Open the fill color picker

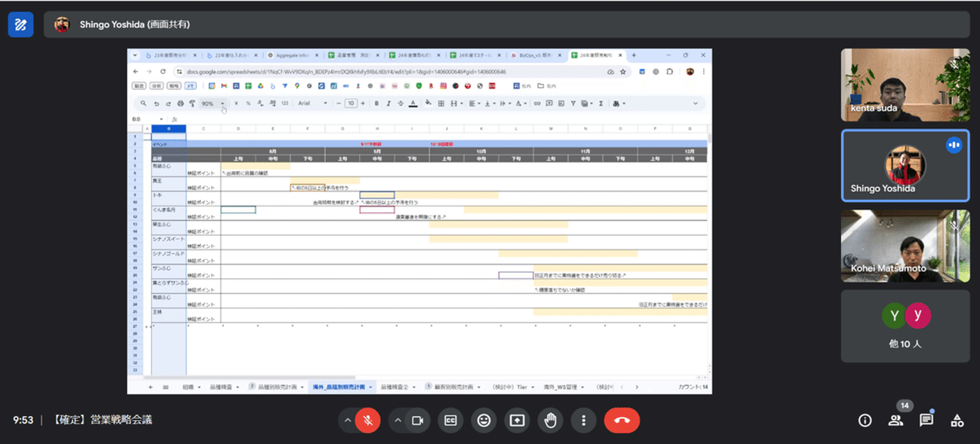427,103
